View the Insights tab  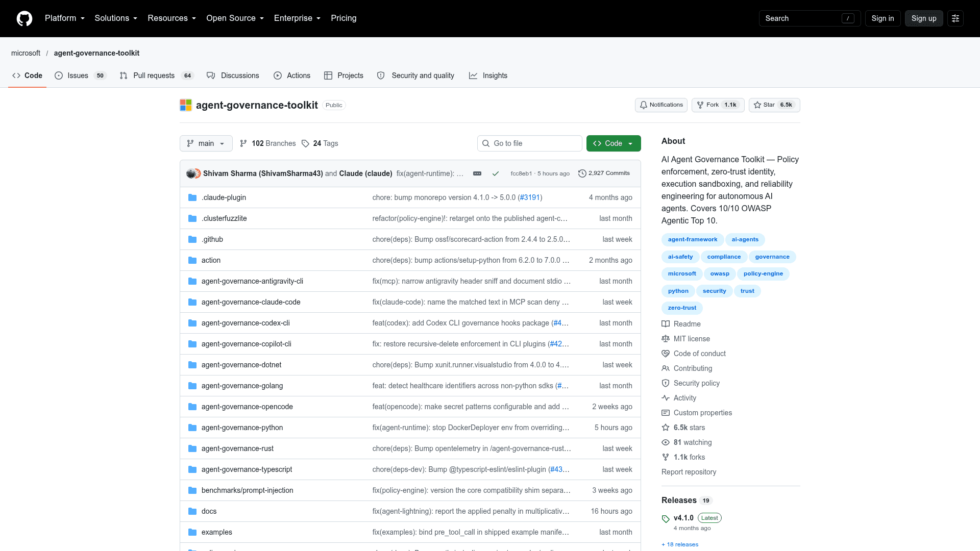(488, 76)
